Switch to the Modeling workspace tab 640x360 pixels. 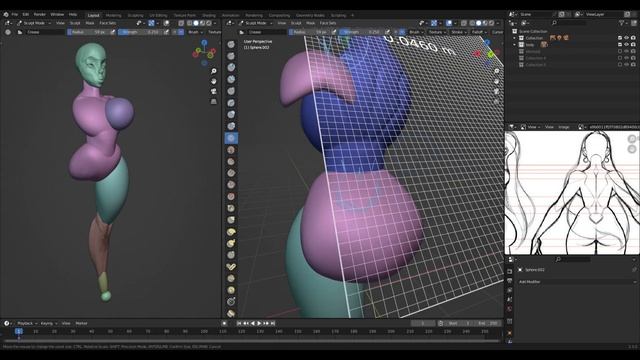coord(113,16)
